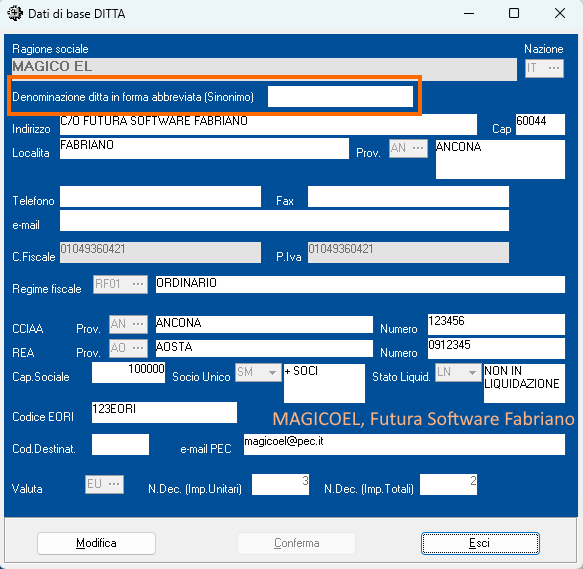Click the Fax input field
This screenshot has height=569, width=583.
408,197
